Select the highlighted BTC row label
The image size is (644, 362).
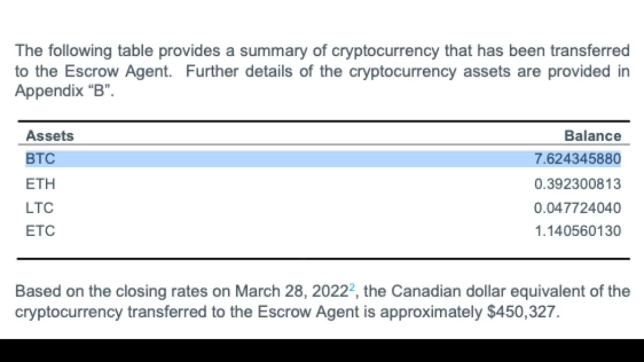pos(40,159)
